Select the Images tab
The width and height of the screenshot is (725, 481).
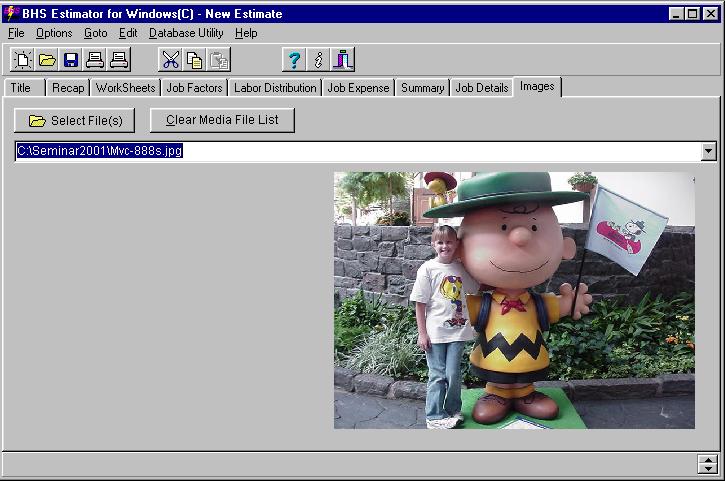point(537,86)
